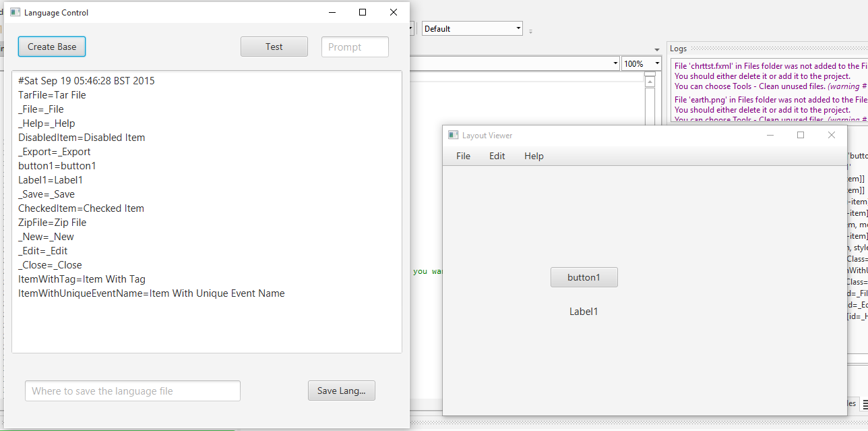Click the '_File=_File' line

pos(41,109)
